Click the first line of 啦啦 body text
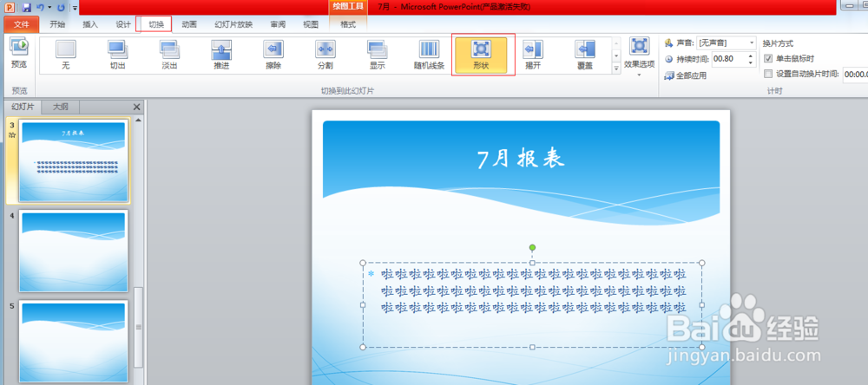 tap(534, 274)
